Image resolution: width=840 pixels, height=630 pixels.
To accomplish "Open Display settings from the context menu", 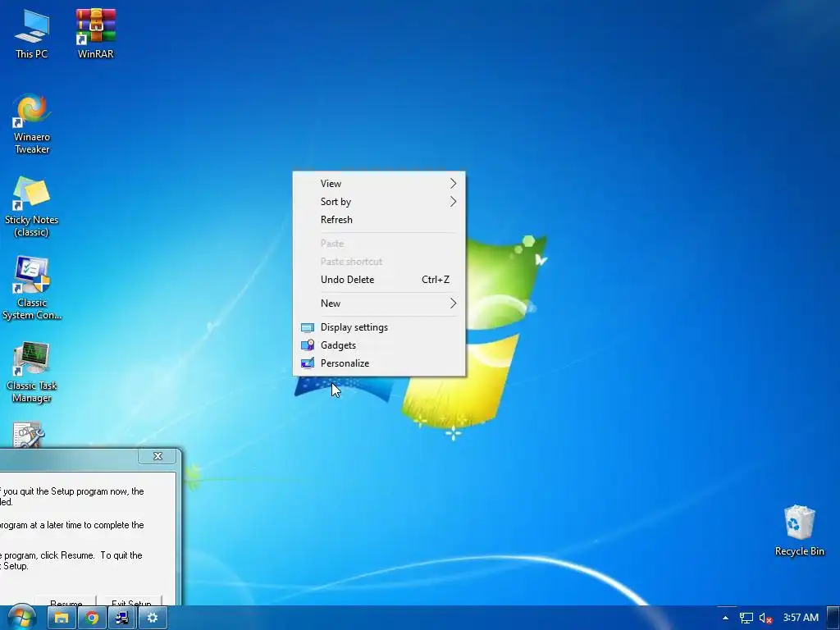I will tap(379, 327).
